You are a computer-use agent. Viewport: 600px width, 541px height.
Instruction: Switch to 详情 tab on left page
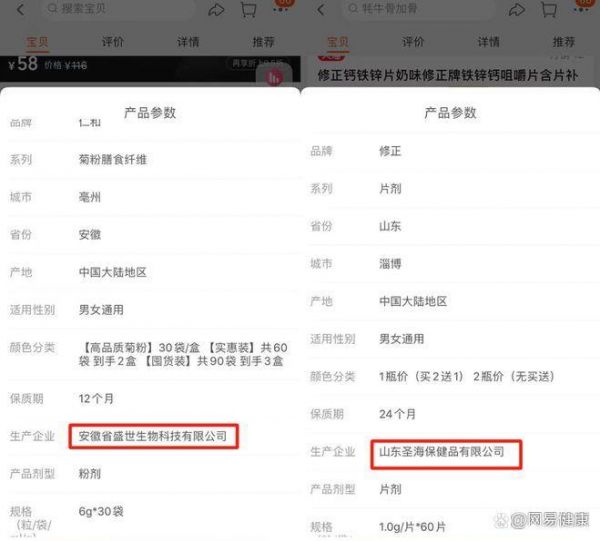188,43
